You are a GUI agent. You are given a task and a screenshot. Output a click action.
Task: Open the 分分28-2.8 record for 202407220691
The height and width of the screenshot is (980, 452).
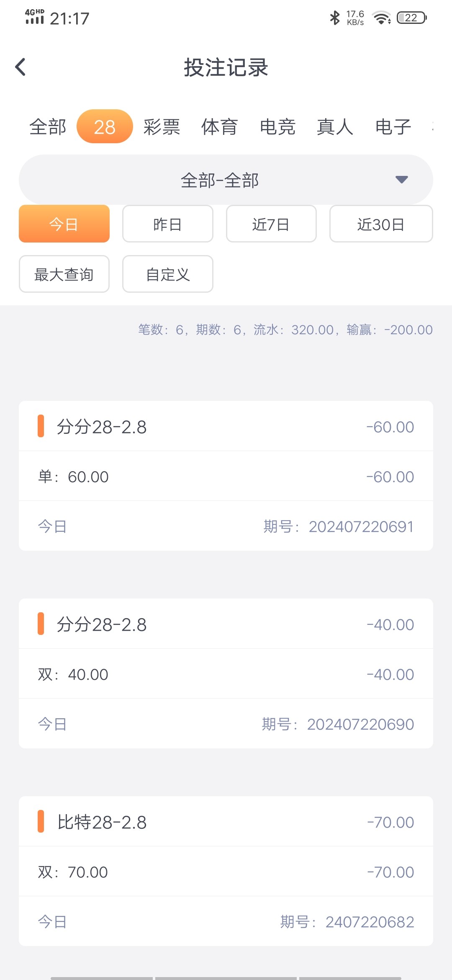226,475
